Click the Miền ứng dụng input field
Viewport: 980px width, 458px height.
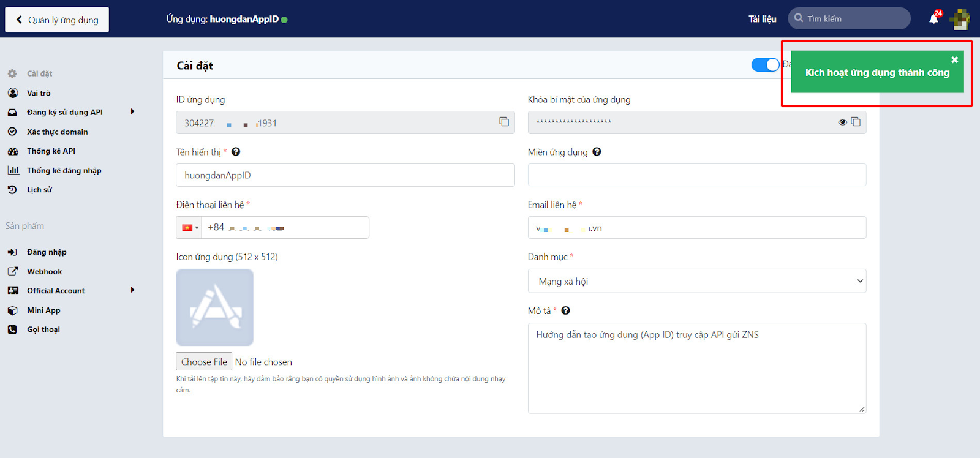tap(697, 175)
